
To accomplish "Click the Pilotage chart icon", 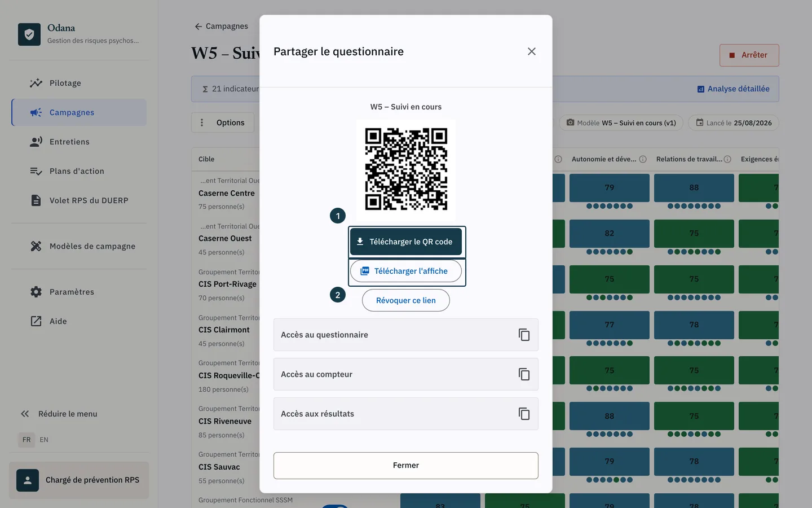I will point(36,83).
